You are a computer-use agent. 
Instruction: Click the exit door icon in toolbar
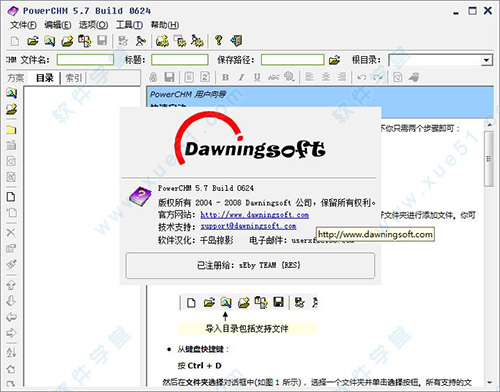(x=236, y=41)
